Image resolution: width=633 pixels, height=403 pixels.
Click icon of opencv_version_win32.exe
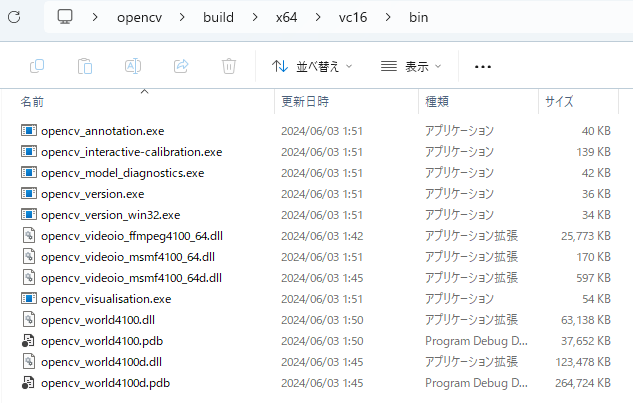pyautogui.click(x=29, y=214)
